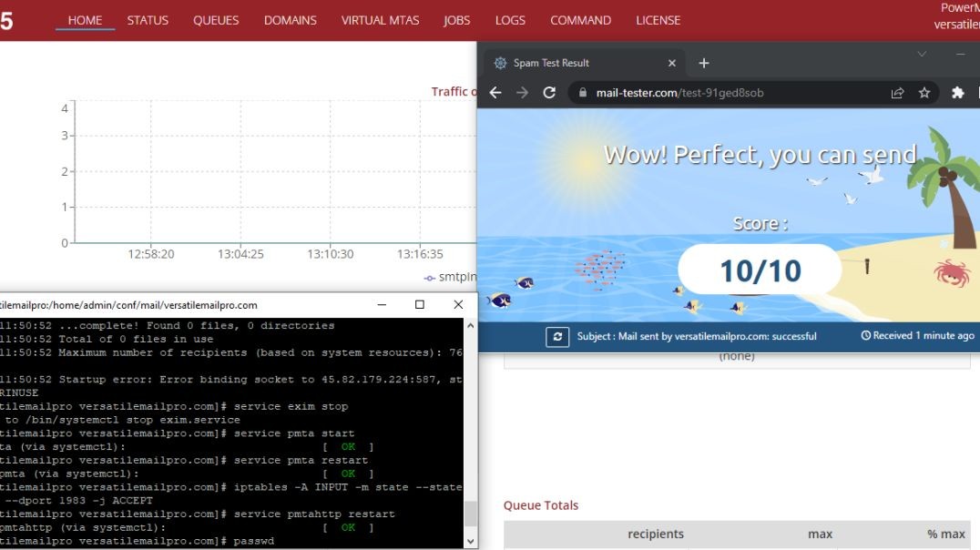Screen dimensions: 980x550
Task: Open a new browser tab
Action: tap(703, 63)
